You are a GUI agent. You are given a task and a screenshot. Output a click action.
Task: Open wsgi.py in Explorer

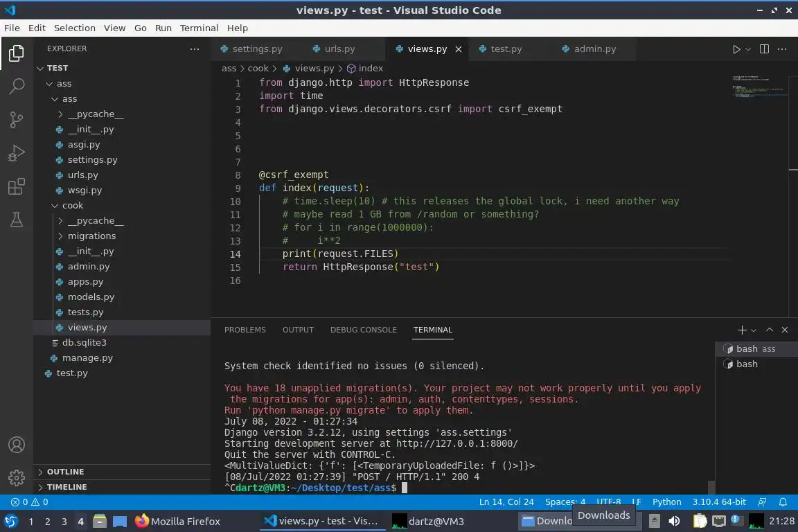tap(85, 190)
